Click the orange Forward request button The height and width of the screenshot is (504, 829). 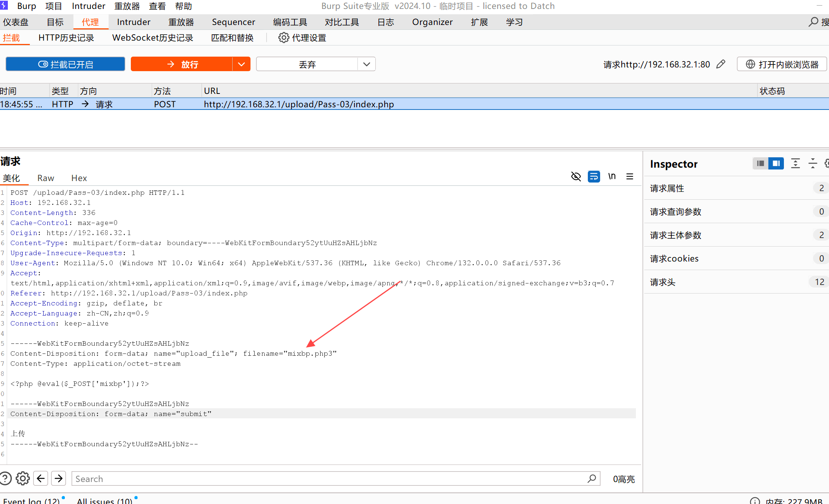(x=182, y=64)
